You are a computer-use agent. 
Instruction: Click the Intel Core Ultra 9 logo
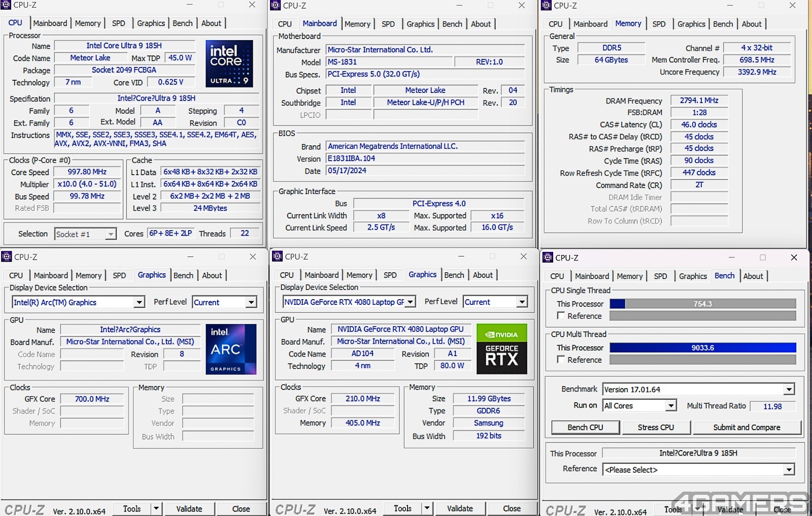[x=229, y=63]
